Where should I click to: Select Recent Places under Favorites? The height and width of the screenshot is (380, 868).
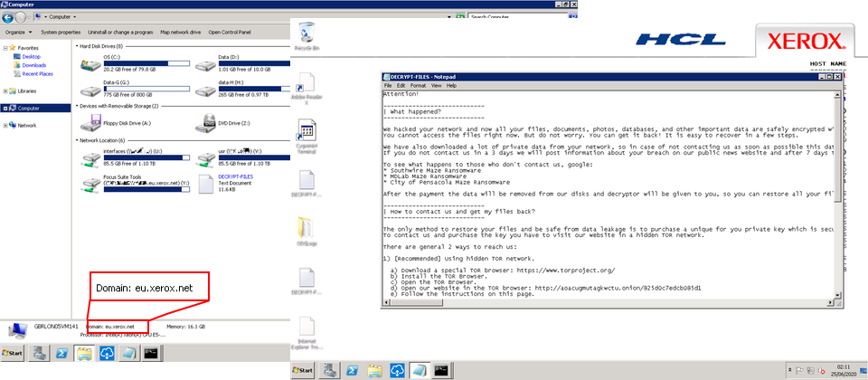(38, 73)
